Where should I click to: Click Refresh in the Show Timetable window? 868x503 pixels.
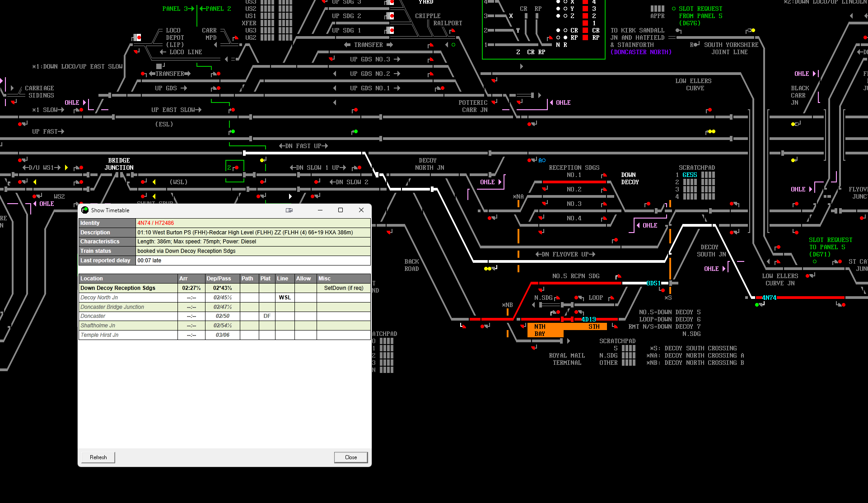tap(98, 457)
